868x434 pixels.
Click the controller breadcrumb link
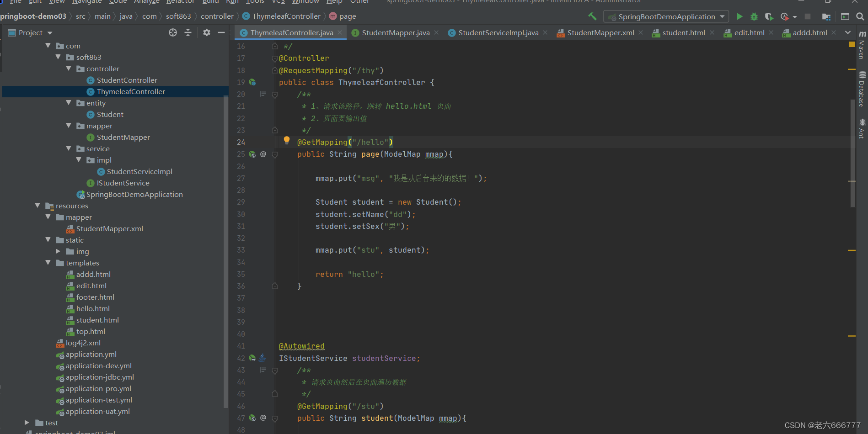click(217, 16)
